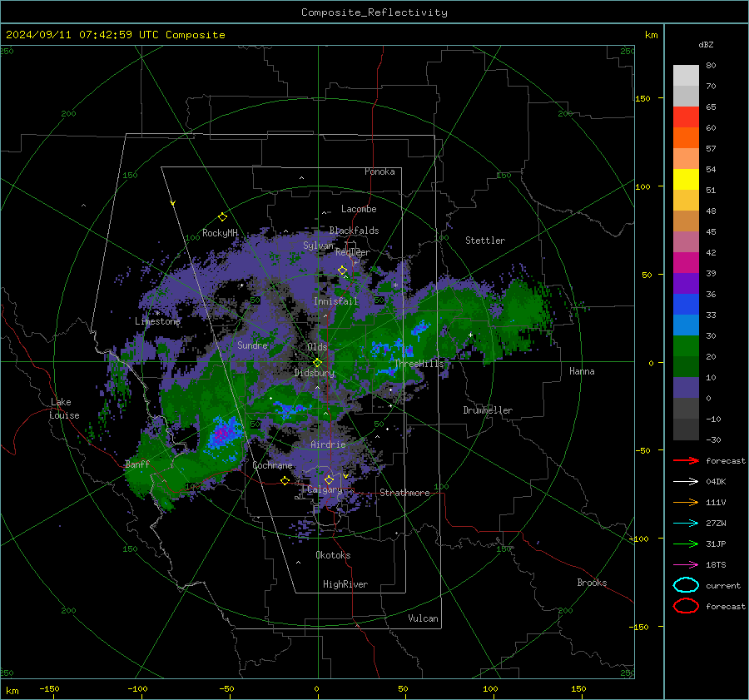
Task: Click the orange 111V arrow icon
Action: tap(686, 502)
